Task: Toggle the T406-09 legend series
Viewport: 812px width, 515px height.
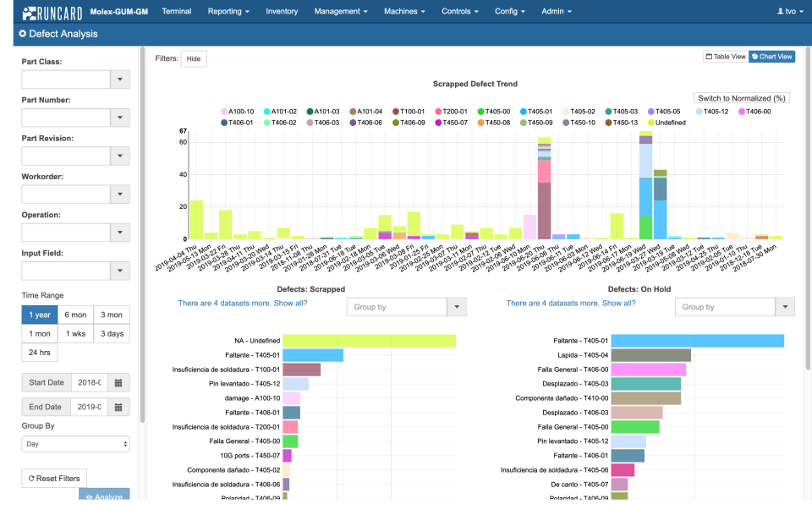Action: [x=409, y=123]
